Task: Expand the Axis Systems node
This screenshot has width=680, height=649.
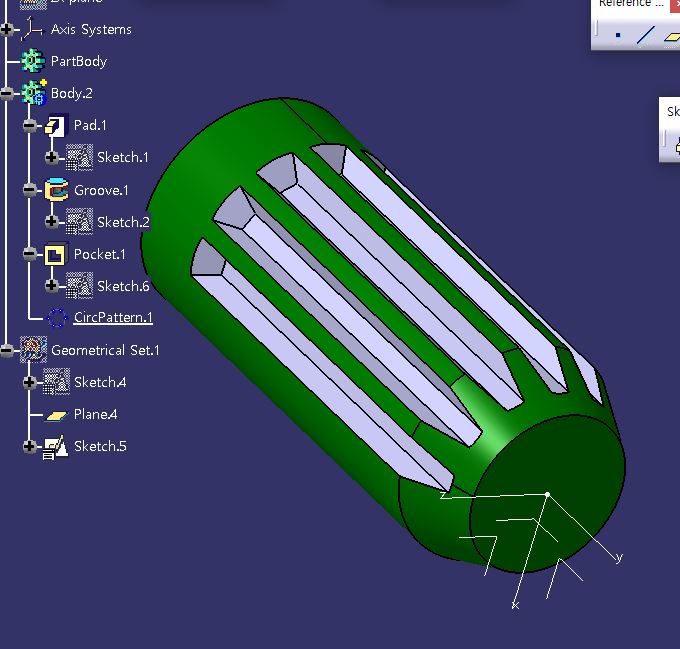Action: point(7,29)
